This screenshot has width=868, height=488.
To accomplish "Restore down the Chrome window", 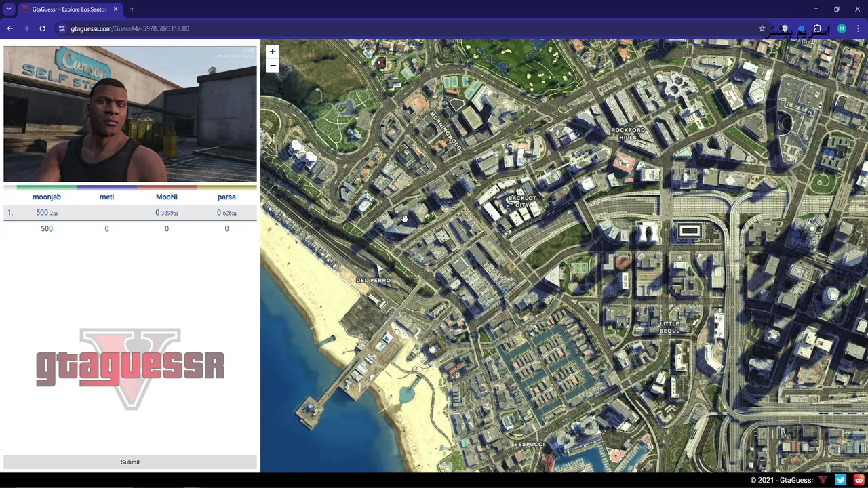I will (837, 9).
